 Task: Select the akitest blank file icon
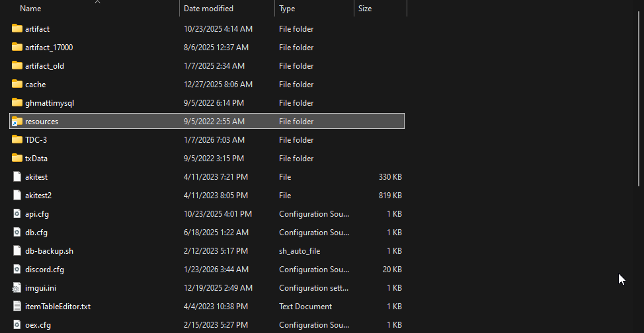tap(17, 176)
